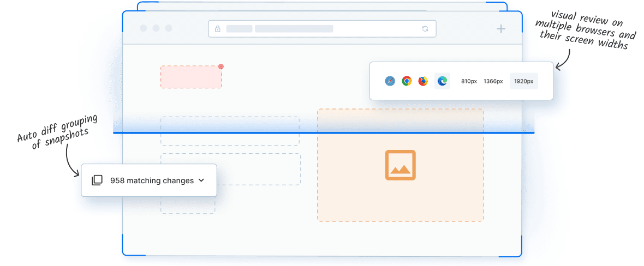Select the Edge browser icon
Screen dimensions: 644x266
442,81
